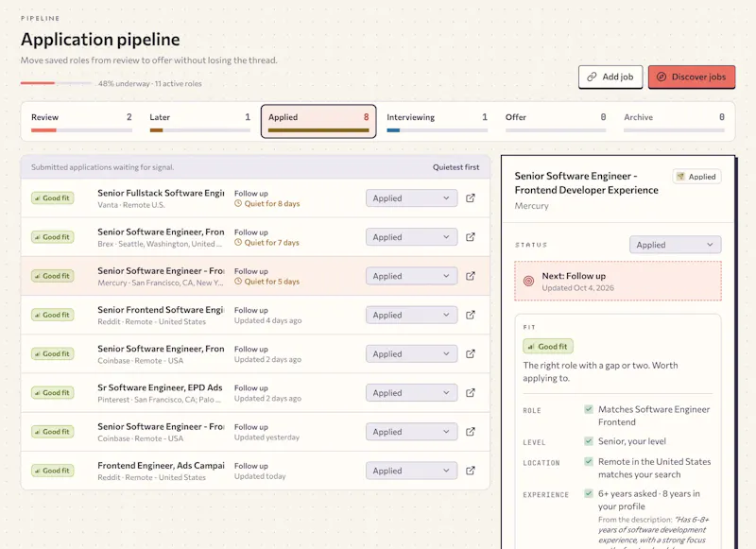Expand the Applied dropdown for Reddit Senior Frontend
The height and width of the screenshot is (549, 756).
click(411, 315)
